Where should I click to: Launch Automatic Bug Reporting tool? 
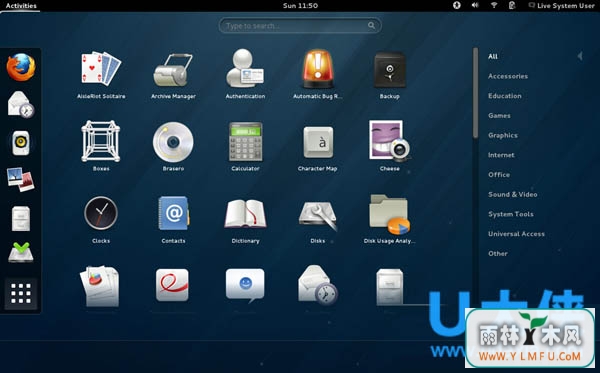click(317, 75)
